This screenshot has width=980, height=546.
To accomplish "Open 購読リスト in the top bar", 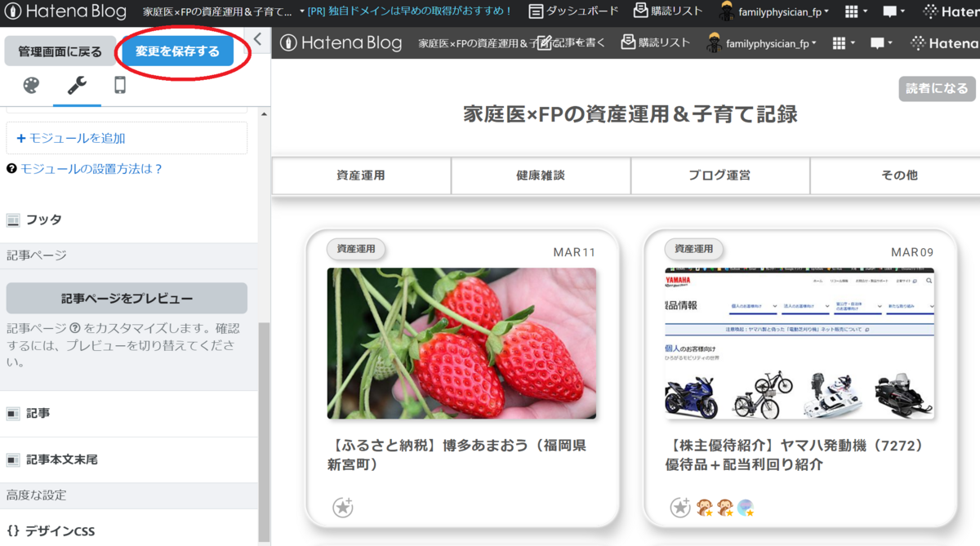I will 668,11.
